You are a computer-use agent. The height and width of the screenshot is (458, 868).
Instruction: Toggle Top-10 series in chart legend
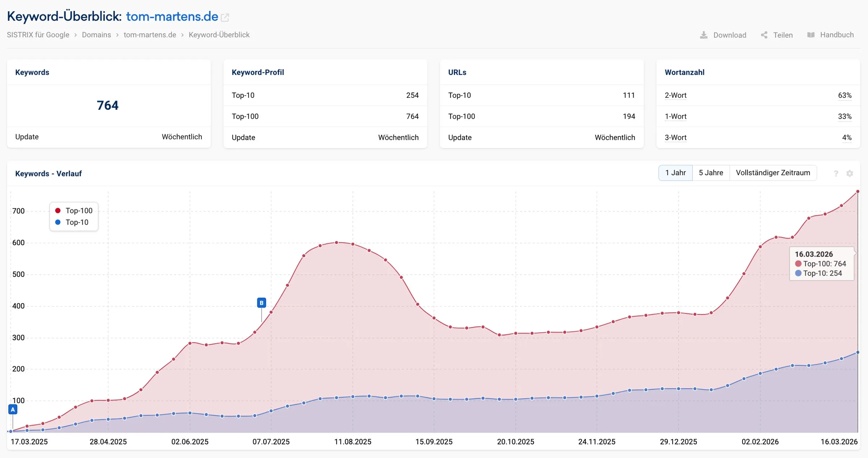[72, 222]
